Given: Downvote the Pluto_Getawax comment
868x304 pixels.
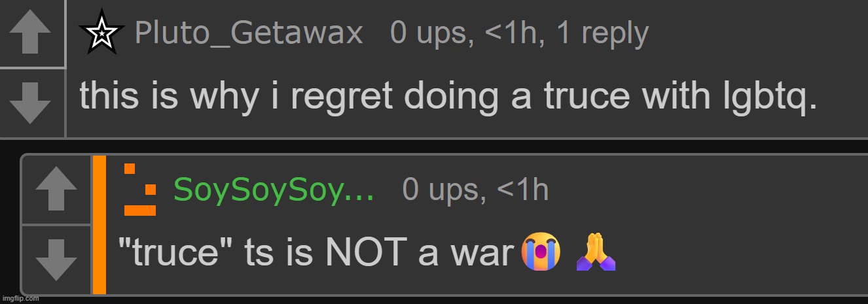Looking at the screenshot, I should [x=31, y=103].
